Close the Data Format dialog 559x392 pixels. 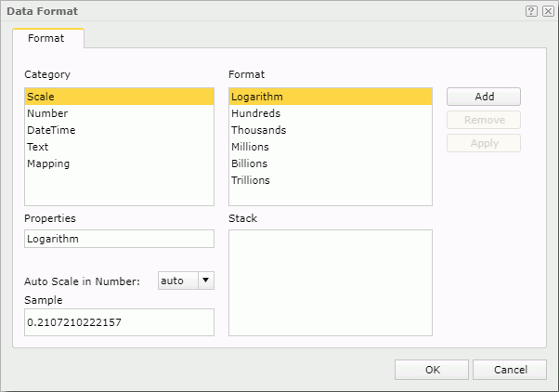pyautogui.click(x=548, y=11)
